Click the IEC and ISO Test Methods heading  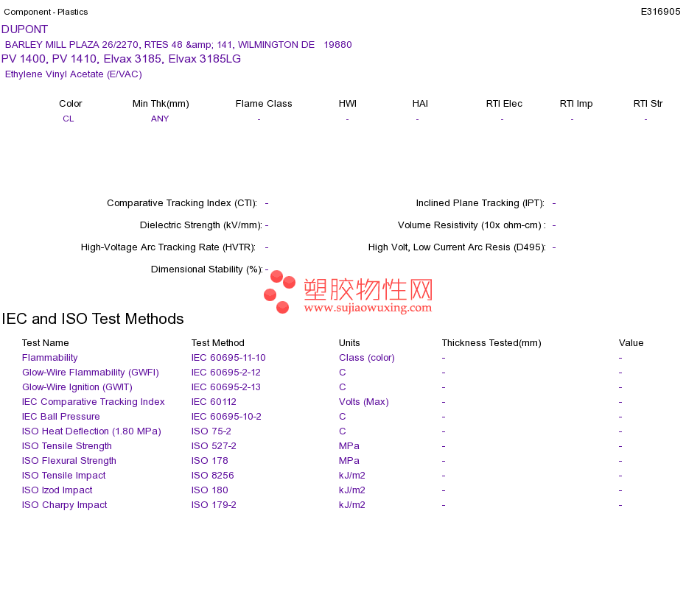pos(93,319)
